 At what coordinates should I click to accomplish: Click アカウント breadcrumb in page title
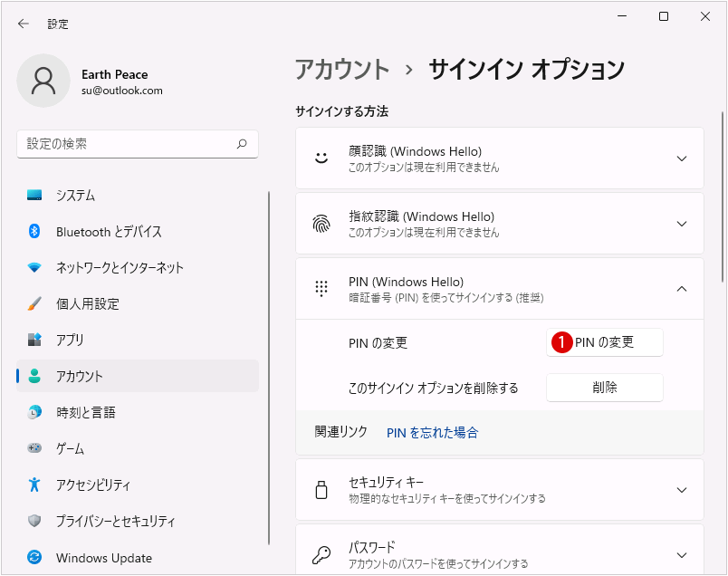point(342,69)
